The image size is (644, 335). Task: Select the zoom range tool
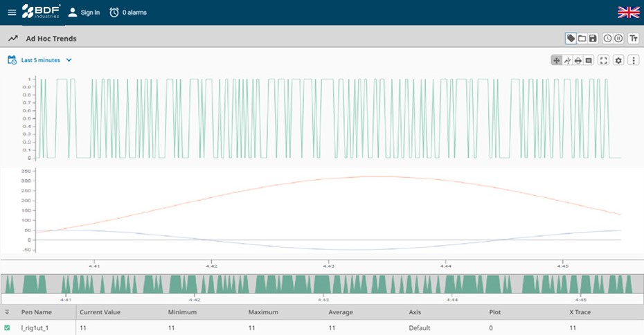coord(578,60)
